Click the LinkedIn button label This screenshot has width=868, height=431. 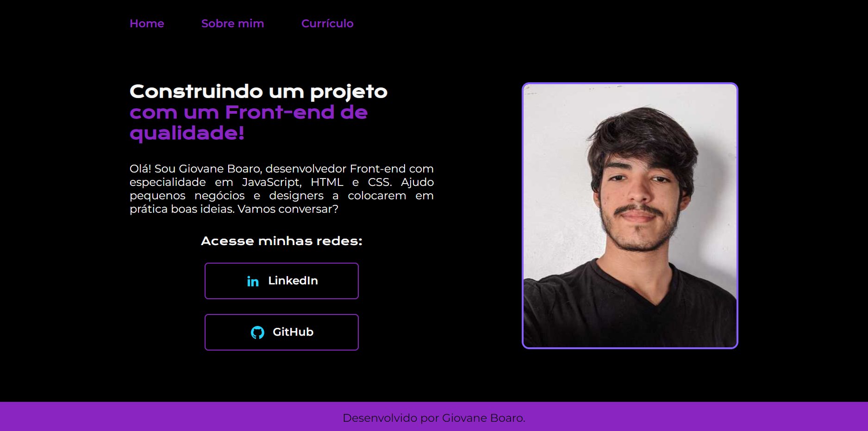point(293,281)
